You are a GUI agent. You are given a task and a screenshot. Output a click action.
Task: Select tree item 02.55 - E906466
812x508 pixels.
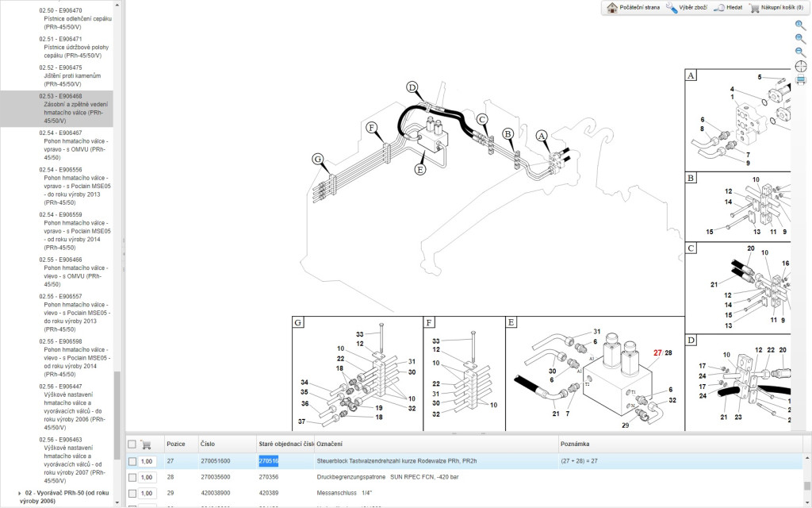[x=75, y=272]
